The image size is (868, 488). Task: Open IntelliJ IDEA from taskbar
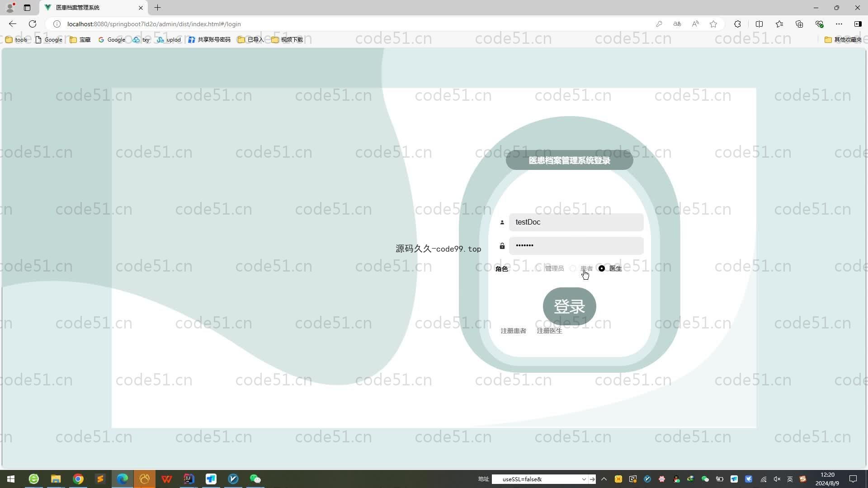[x=189, y=479]
